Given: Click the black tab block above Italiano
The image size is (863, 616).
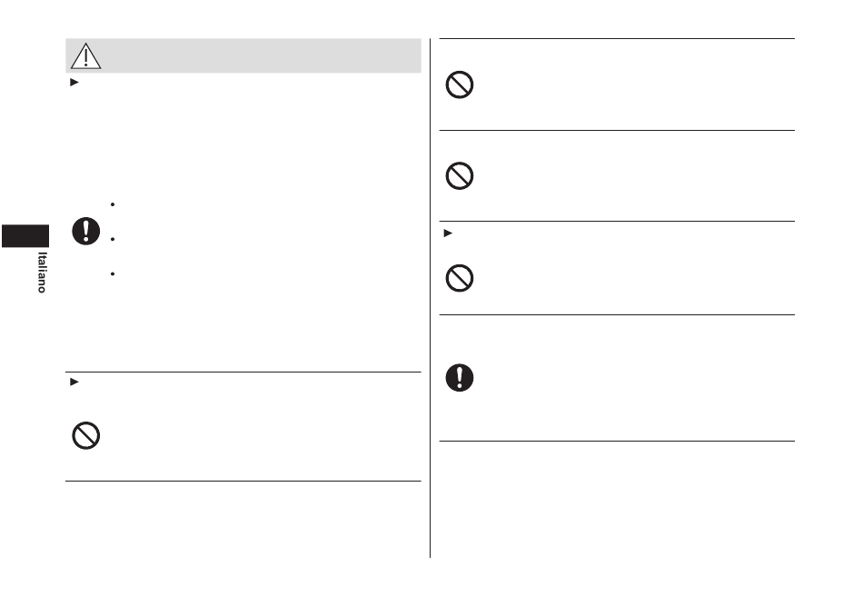Looking at the screenshot, I should click(25, 236).
